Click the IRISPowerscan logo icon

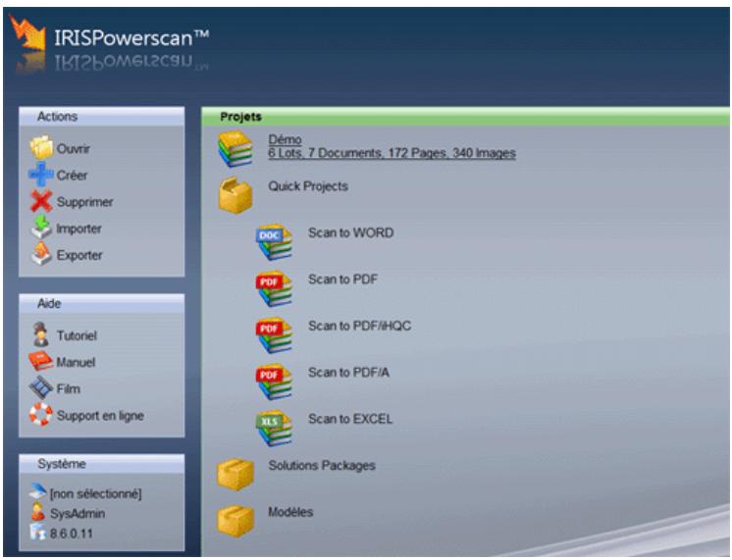pyautogui.click(x=28, y=32)
